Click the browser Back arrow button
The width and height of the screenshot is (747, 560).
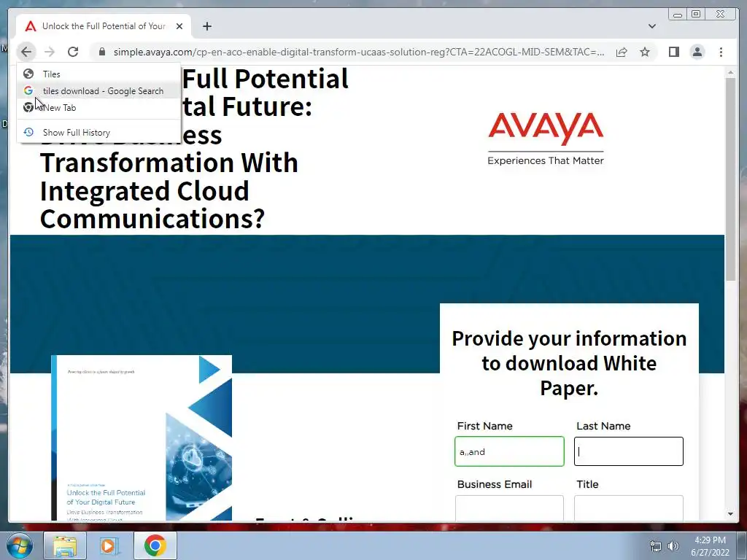[x=26, y=52]
